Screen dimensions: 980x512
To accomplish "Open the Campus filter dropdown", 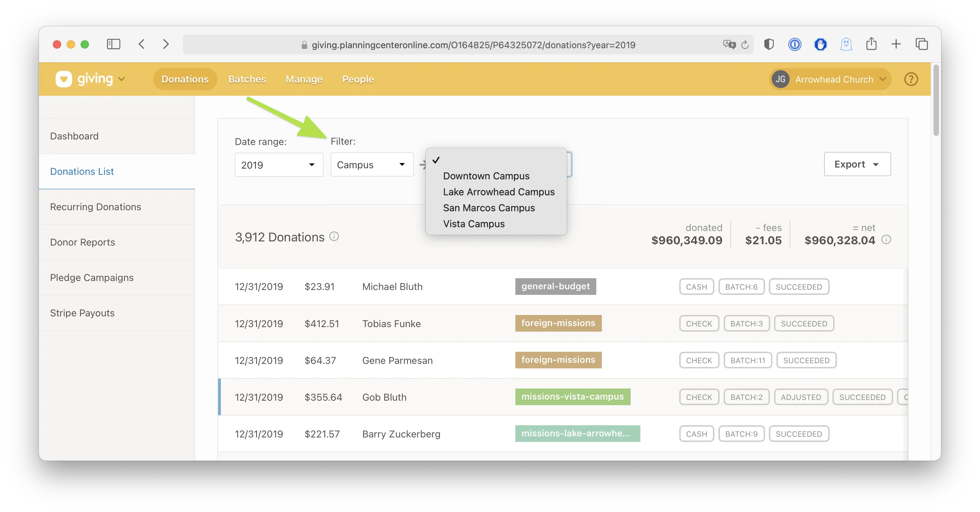I will tap(372, 164).
